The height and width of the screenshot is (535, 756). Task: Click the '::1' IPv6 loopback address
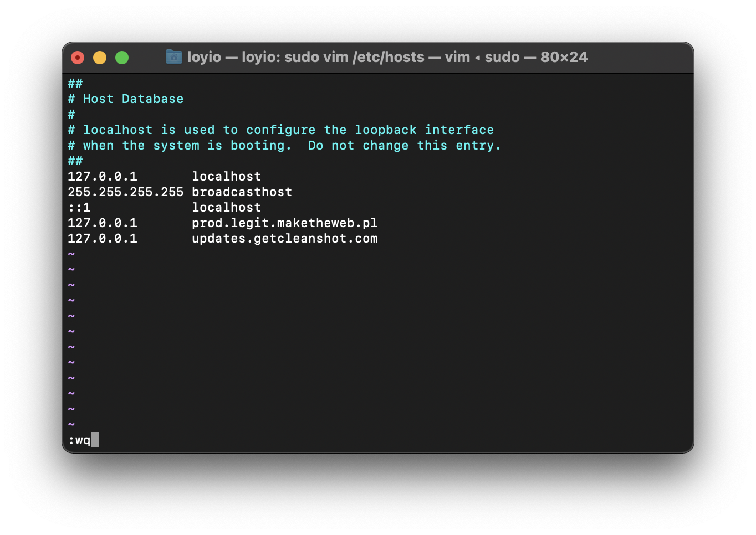[79, 208]
